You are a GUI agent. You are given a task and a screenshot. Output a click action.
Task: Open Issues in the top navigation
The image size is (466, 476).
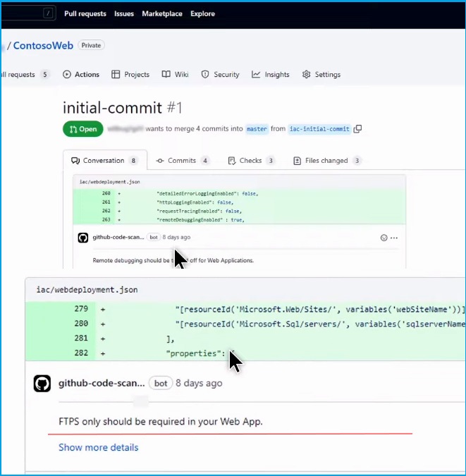click(124, 13)
